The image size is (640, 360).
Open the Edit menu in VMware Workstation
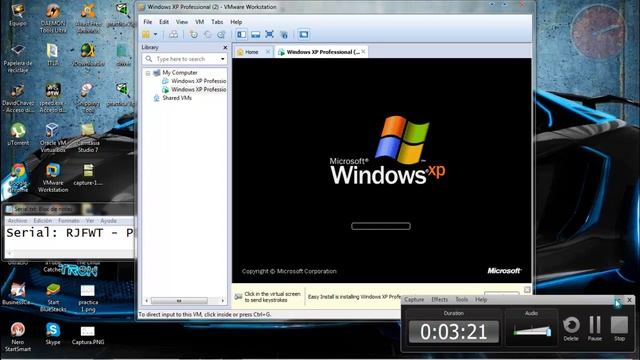(x=164, y=22)
